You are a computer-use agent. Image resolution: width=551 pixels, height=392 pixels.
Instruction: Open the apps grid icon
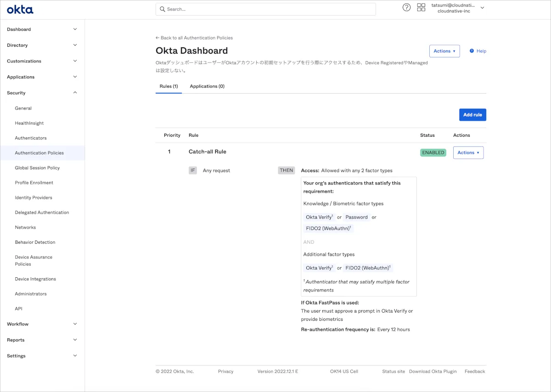click(421, 7)
